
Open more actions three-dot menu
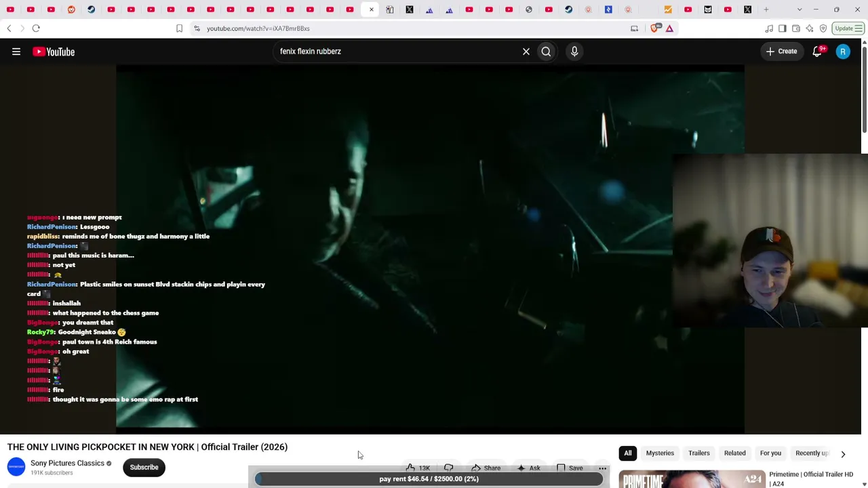click(x=602, y=468)
